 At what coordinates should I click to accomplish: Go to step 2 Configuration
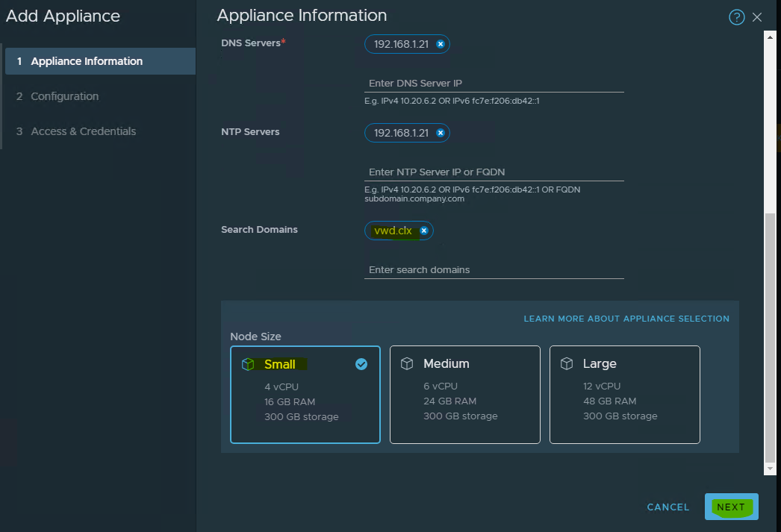coord(64,96)
